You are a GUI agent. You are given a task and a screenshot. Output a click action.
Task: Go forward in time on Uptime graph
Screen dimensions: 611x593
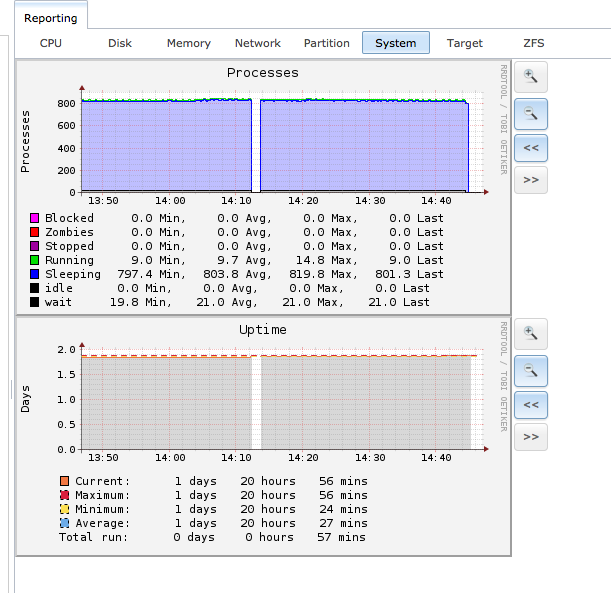point(531,437)
